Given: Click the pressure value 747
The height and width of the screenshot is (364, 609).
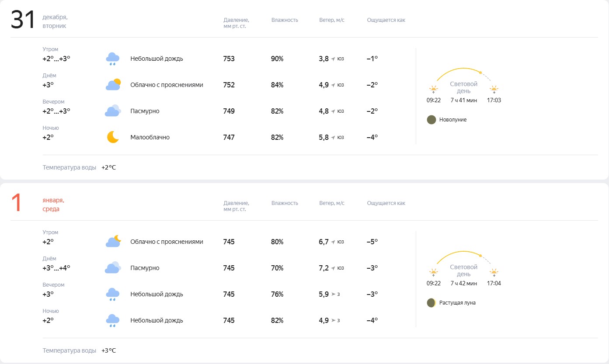Looking at the screenshot, I should pos(229,137).
